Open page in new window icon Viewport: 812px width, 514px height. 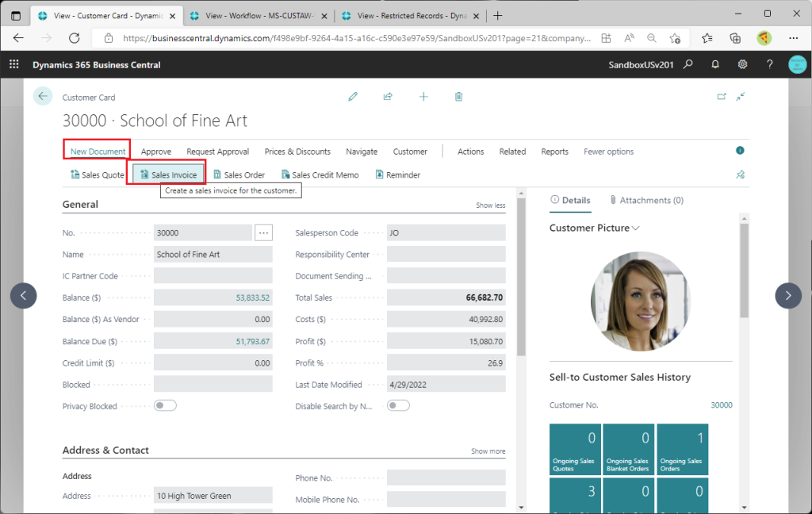[722, 97]
